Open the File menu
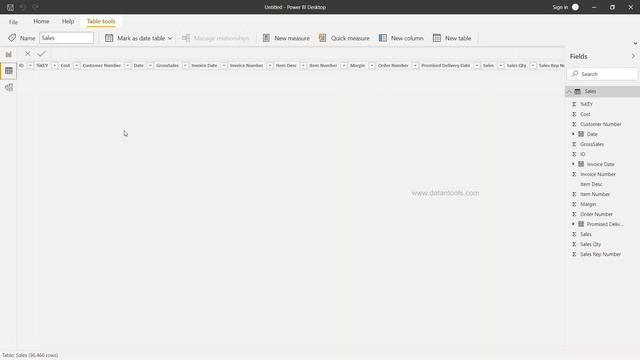Screen dimensions: 640x360 [13, 22]
